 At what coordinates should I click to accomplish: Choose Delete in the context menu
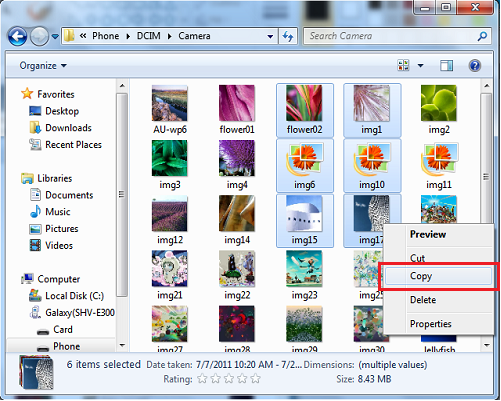pos(439,300)
